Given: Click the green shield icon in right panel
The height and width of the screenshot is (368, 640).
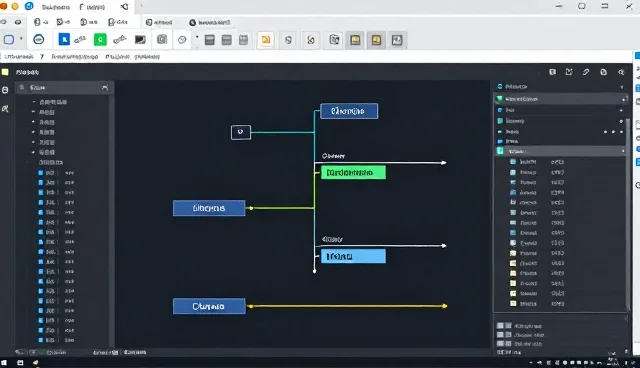Looking at the screenshot, I should click(499, 99).
